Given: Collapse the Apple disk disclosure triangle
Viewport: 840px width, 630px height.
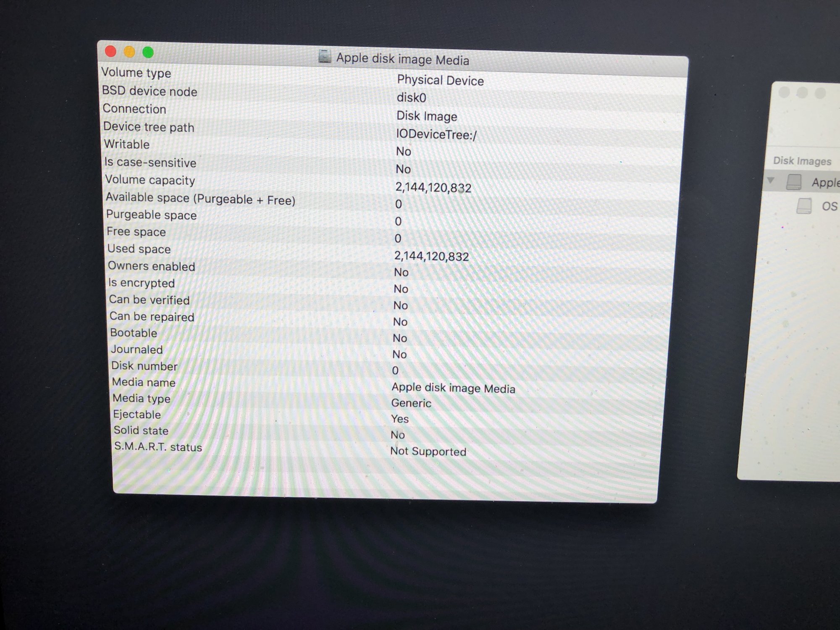Looking at the screenshot, I should pyautogui.click(x=771, y=181).
